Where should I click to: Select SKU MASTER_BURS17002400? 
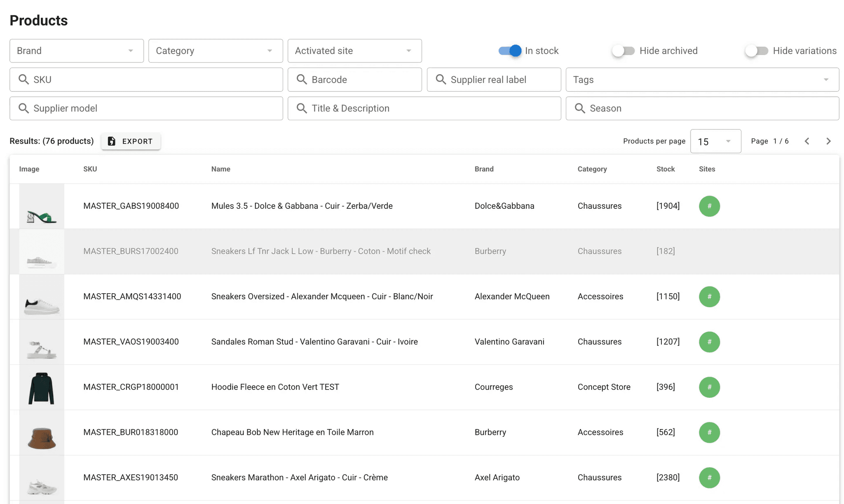pyautogui.click(x=131, y=251)
